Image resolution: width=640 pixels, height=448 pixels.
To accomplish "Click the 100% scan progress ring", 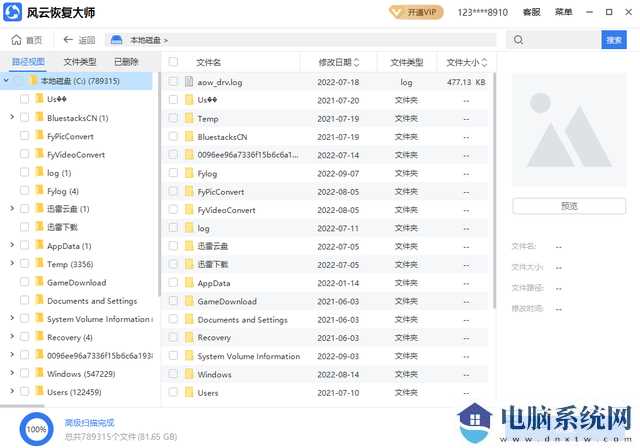I will click(x=36, y=429).
